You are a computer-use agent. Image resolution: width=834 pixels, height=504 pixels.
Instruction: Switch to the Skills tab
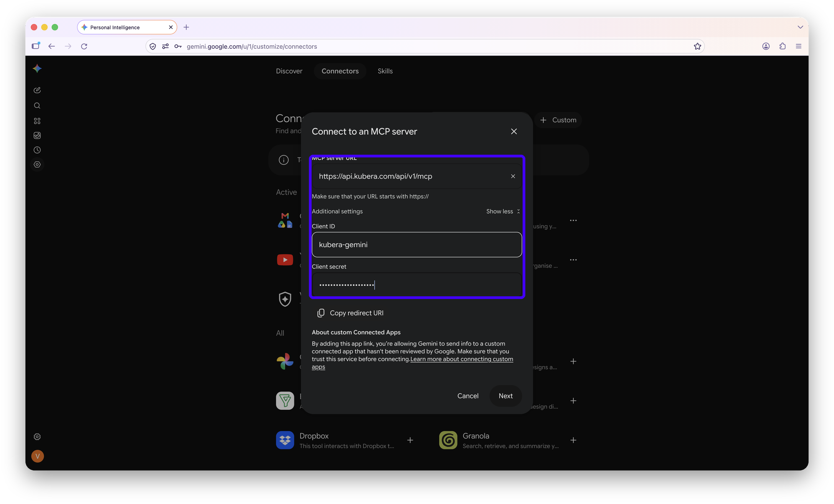385,71
